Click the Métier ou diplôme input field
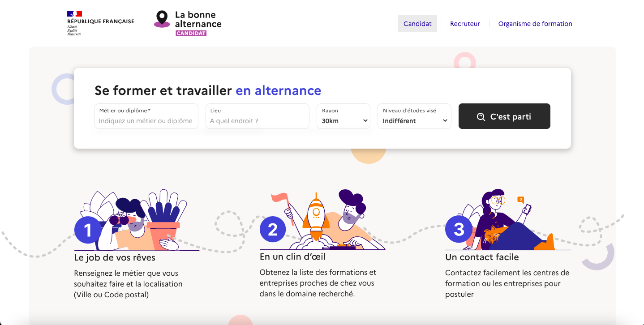 tap(146, 116)
